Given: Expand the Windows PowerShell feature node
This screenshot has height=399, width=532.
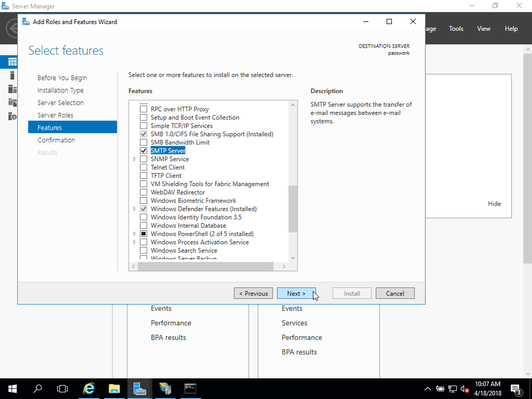Looking at the screenshot, I should click(x=135, y=234).
